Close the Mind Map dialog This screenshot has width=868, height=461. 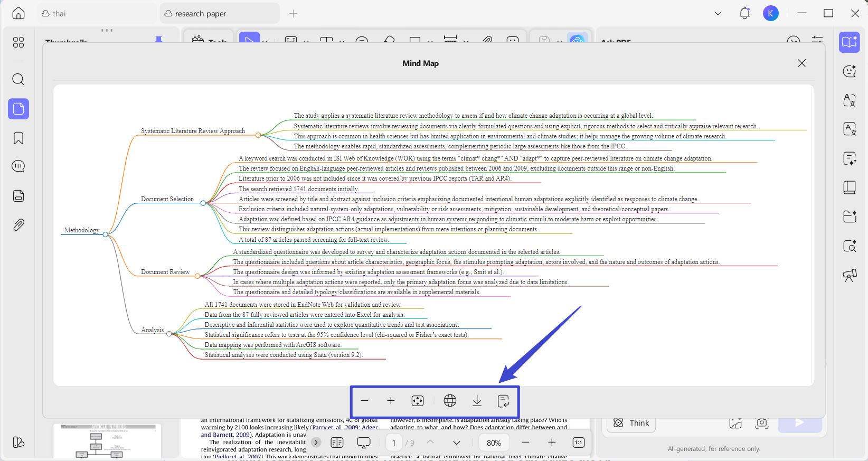click(x=801, y=63)
